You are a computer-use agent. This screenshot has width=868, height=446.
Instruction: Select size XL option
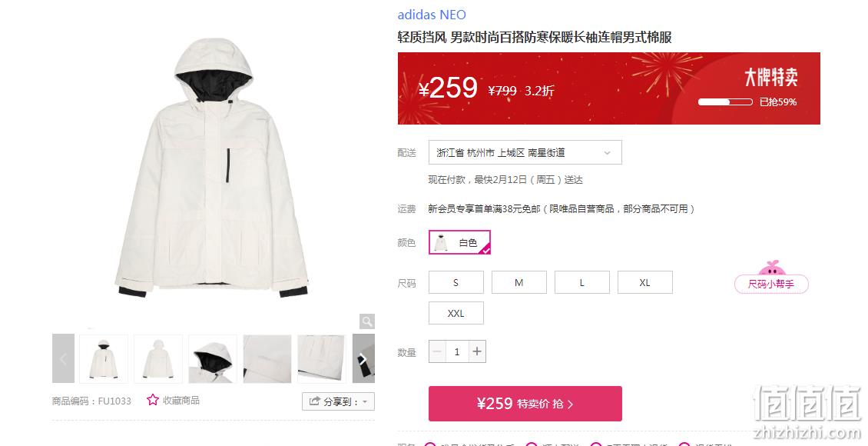645,282
